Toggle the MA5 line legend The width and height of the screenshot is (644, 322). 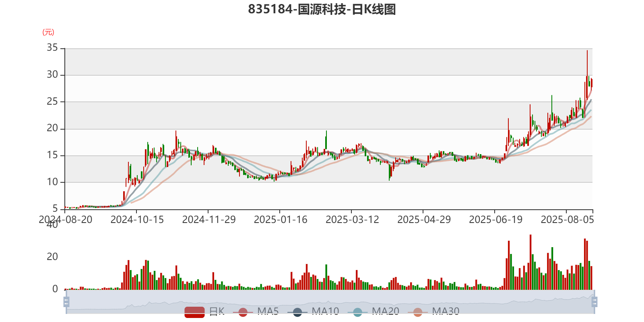pyautogui.click(x=256, y=312)
